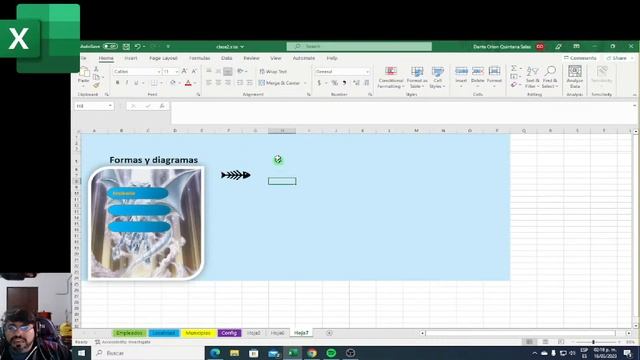Click the Search box in the title bar
Viewport: 640px width, 360px height.
[359, 47]
